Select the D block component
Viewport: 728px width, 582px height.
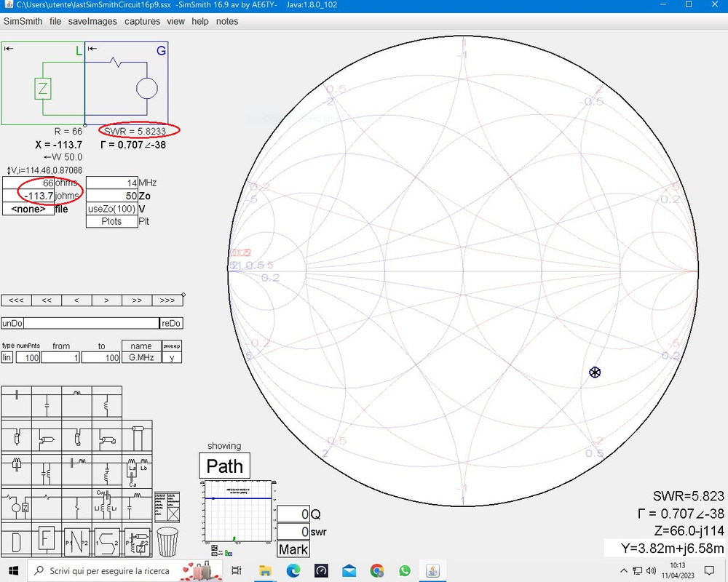point(17,541)
